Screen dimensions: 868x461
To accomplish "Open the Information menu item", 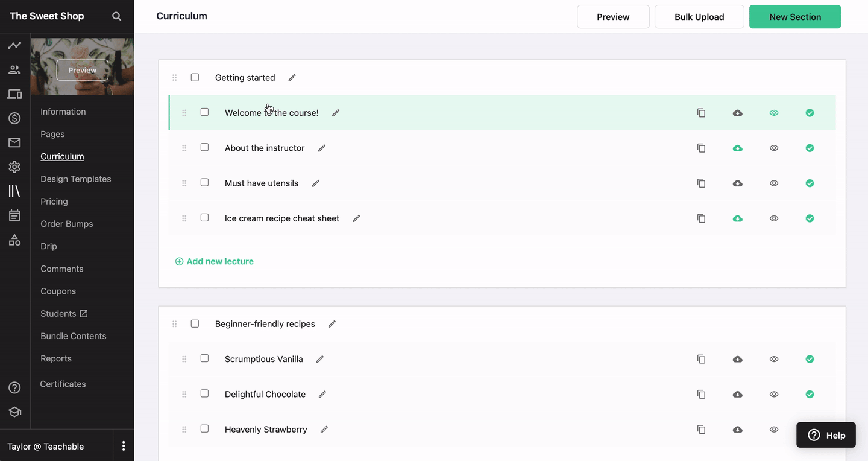I will pyautogui.click(x=63, y=112).
